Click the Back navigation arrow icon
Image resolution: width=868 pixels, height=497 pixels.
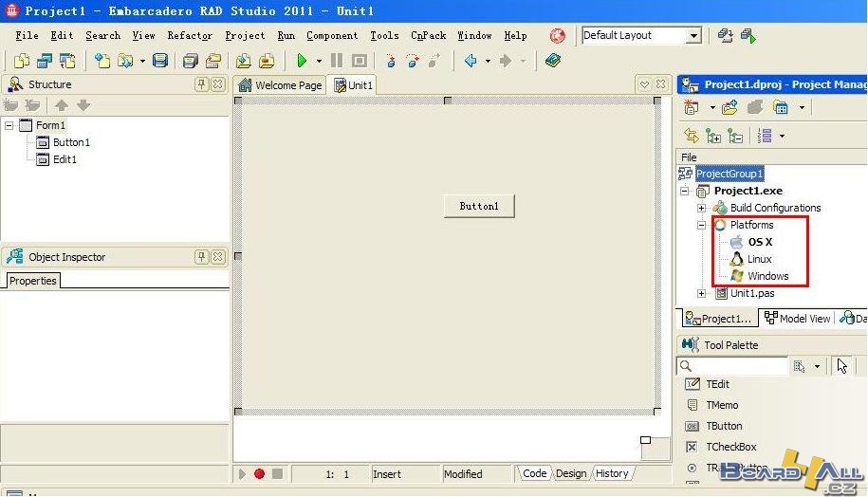471,61
